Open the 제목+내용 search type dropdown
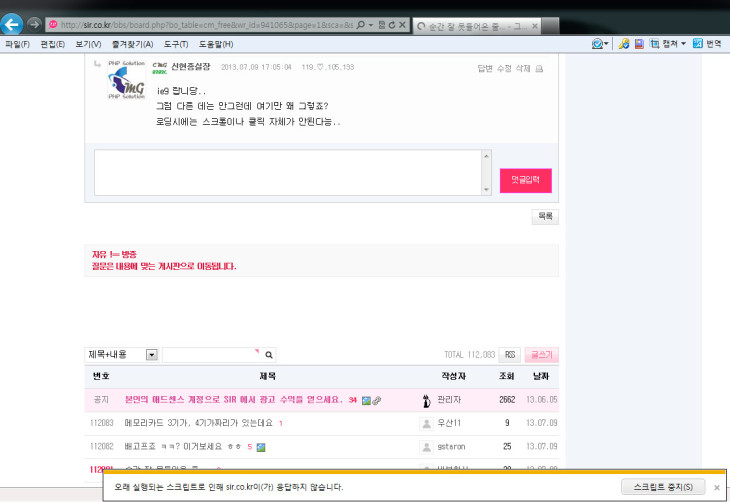The height and width of the screenshot is (502, 730). (x=122, y=355)
